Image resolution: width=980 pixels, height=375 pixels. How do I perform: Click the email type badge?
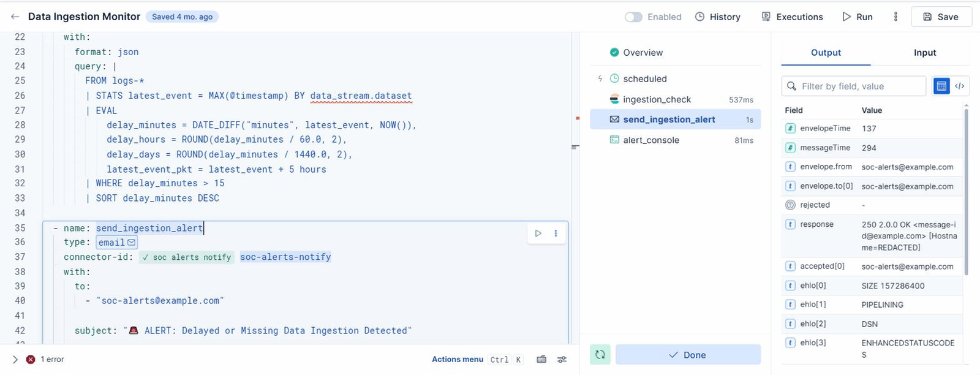coord(117,243)
